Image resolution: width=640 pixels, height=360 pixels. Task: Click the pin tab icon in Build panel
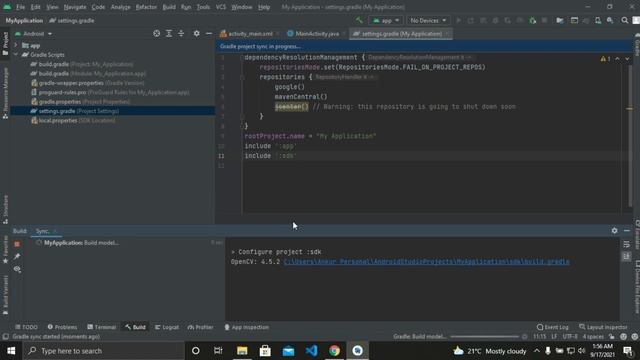17,256
